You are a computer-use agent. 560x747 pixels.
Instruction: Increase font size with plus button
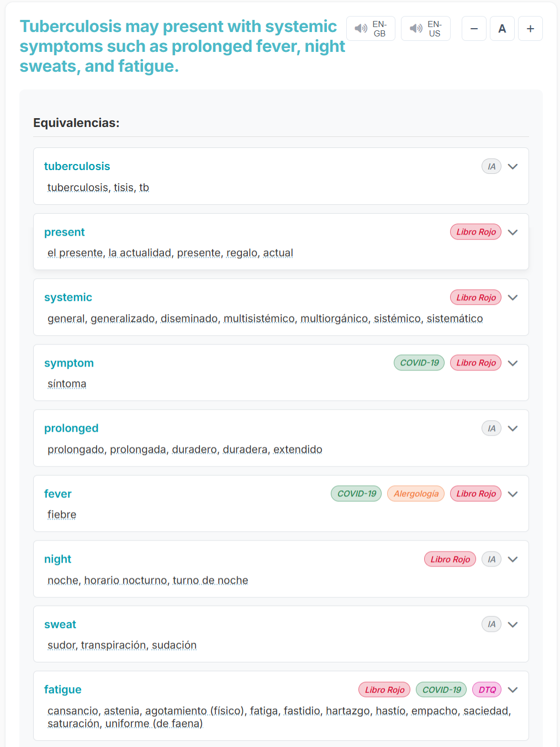pos(530,29)
